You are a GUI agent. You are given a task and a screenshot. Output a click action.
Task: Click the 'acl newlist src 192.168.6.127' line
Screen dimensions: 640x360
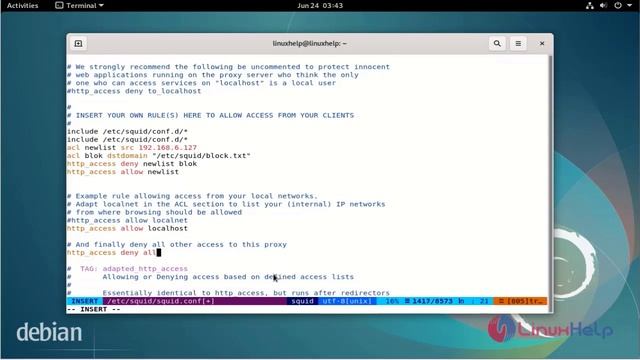(x=132, y=147)
